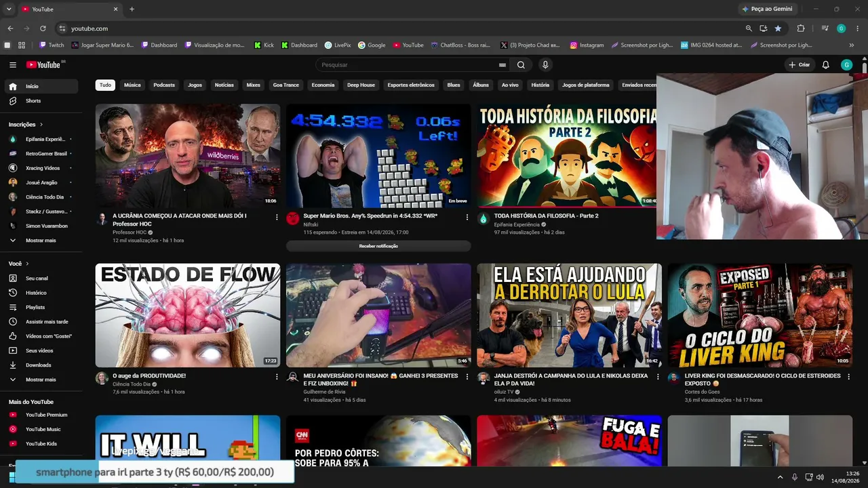
Task: Expand the Inscrições section header
Action: pyautogui.click(x=26, y=125)
